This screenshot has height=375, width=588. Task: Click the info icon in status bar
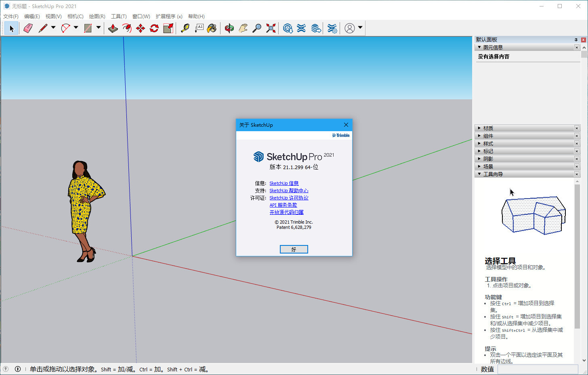click(18, 369)
